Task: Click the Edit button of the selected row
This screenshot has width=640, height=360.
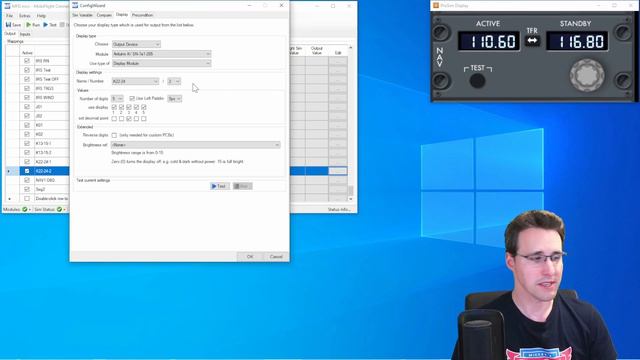Action: point(338,171)
